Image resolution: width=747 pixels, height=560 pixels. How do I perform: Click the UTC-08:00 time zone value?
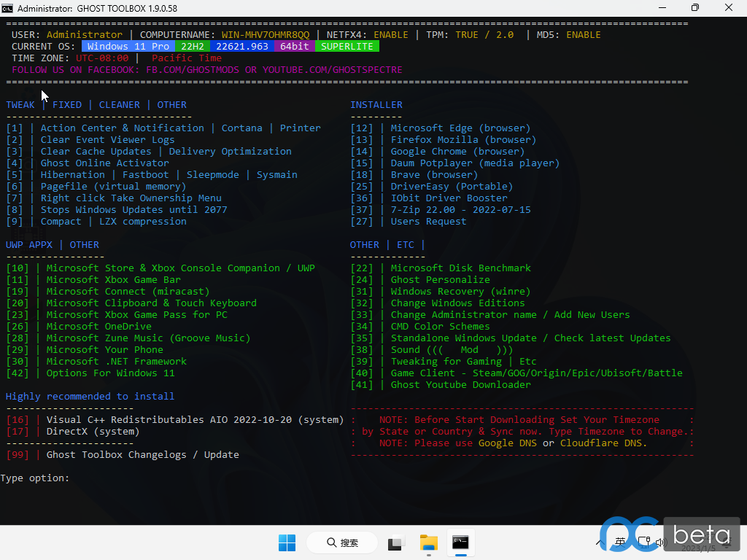coord(102,58)
